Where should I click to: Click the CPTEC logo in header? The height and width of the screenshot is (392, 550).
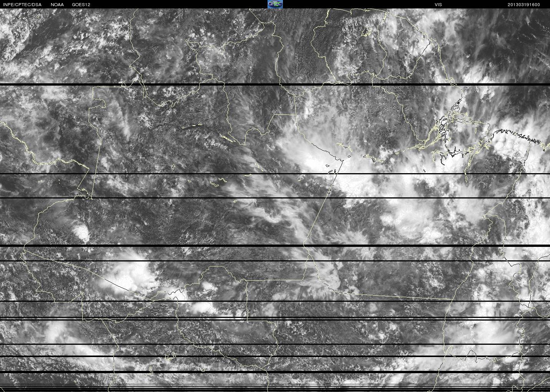point(275,4)
